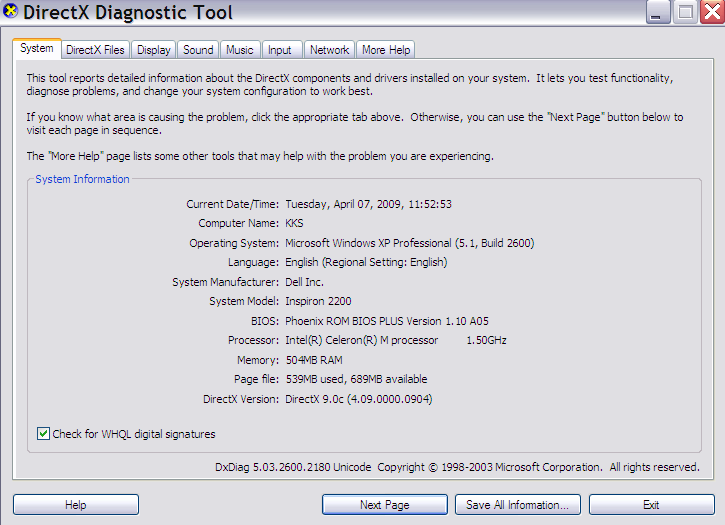
Task: Open the DirectX Files tab
Action: [95, 50]
